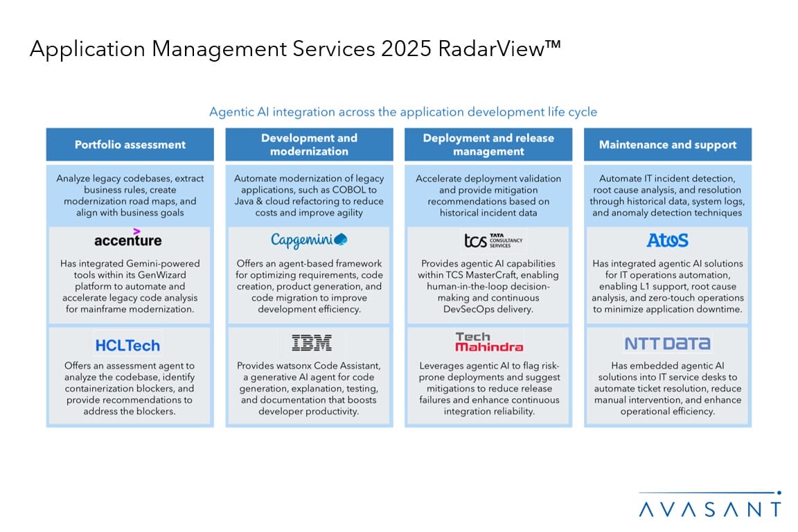Click the Tech Mahindra logo
The height and width of the screenshot is (532, 798).
489,342
